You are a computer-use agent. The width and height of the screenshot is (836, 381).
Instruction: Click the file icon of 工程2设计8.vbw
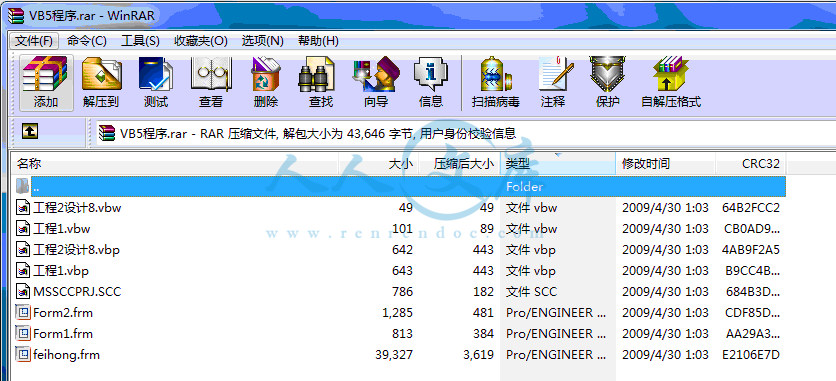coord(22,207)
